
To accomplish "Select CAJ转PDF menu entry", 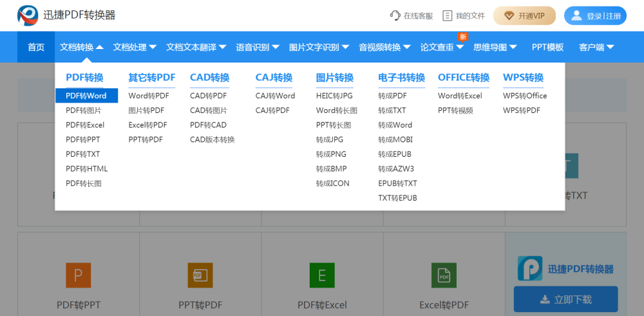I will [x=272, y=110].
